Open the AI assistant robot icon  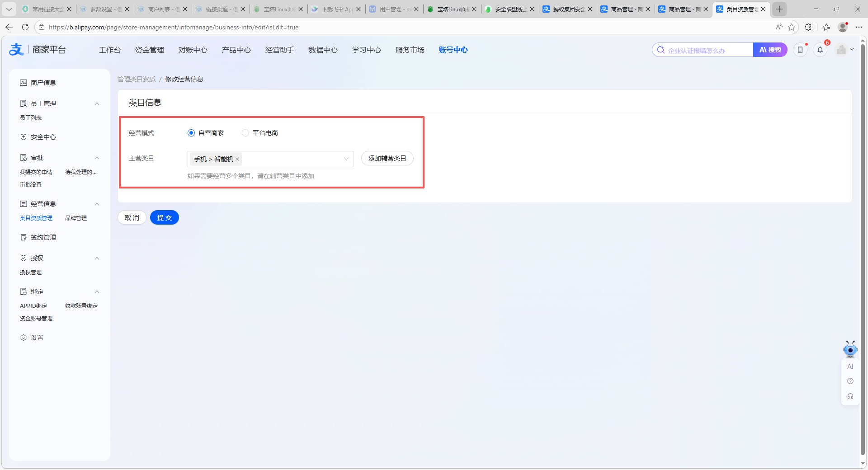(x=850, y=349)
